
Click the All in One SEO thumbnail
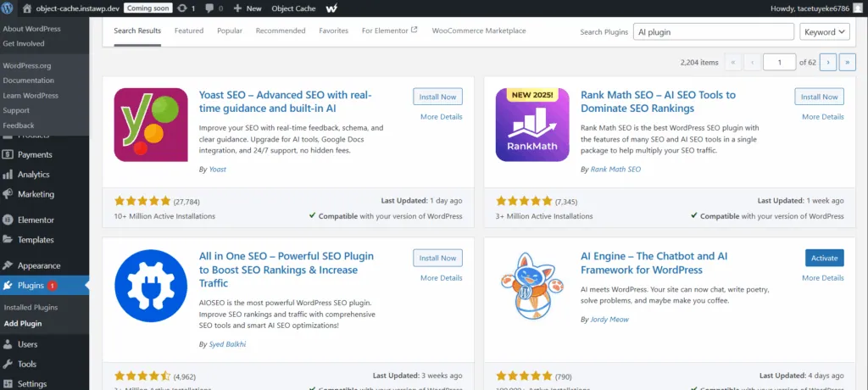point(151,286)
